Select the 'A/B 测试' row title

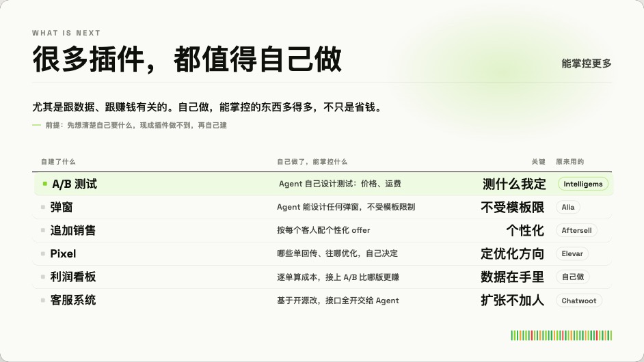tap(75, 184)
